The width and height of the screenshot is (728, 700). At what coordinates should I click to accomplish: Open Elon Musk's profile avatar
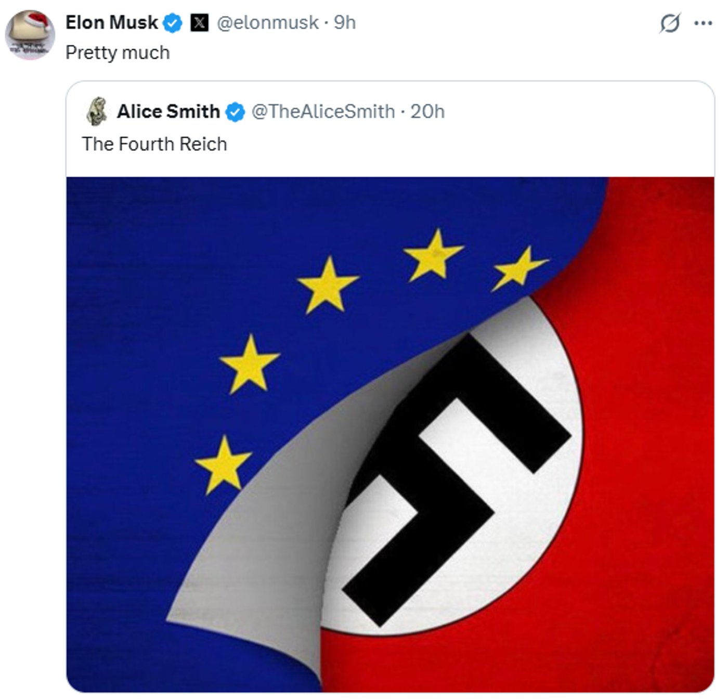pyautogui.click(x=30, y=35)
